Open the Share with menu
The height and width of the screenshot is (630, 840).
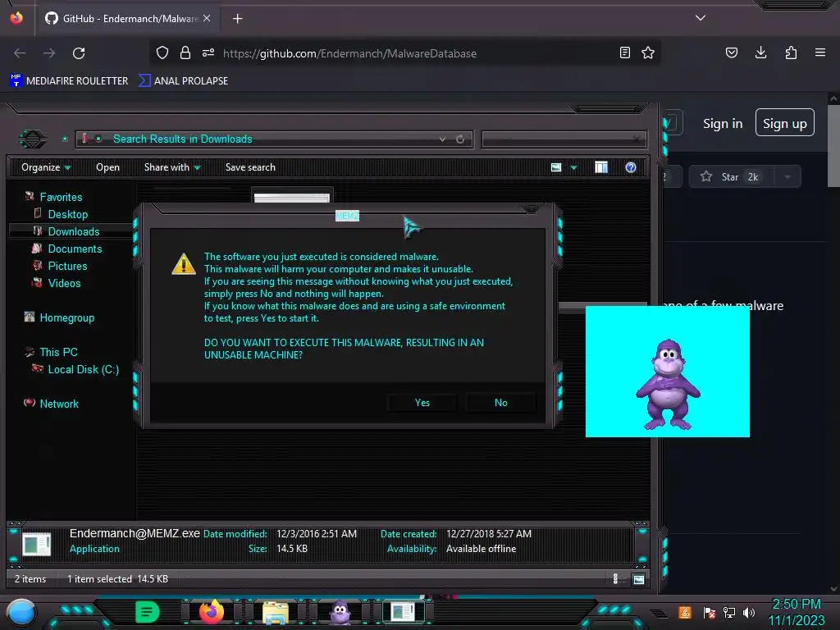(172, 167)
